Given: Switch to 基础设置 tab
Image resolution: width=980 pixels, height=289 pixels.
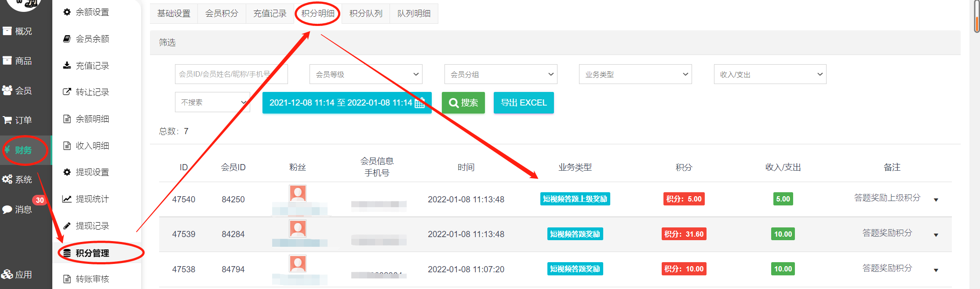Looking at the screenshot, I should tap(174, 14).
